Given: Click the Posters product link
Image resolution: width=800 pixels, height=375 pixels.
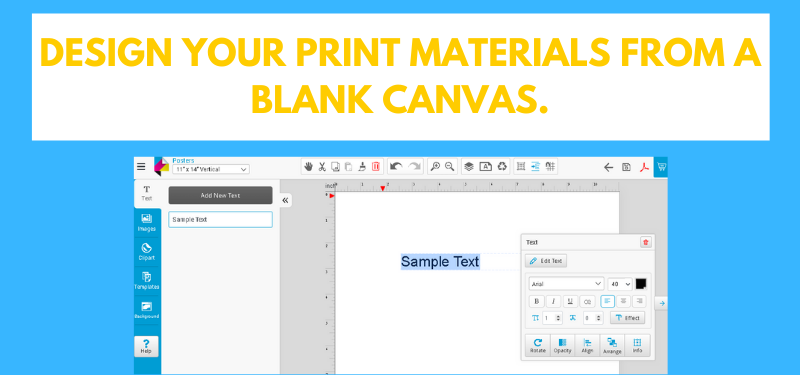Looking at the screenshot, I should click(183, 160).
